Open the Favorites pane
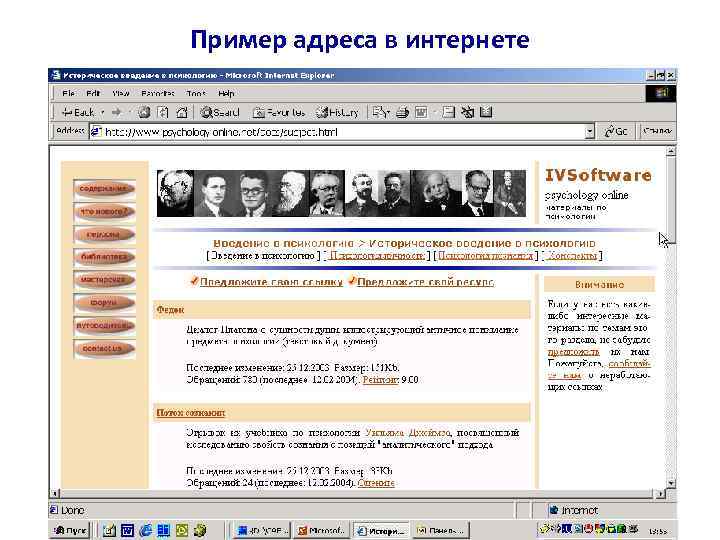 pyautogui.click(x=279, y=112)
